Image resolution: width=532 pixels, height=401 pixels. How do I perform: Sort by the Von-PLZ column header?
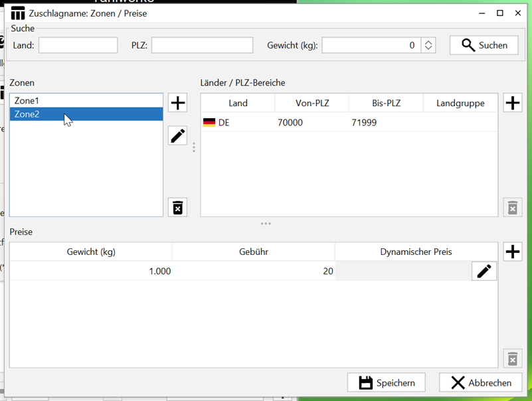point(311,103)
